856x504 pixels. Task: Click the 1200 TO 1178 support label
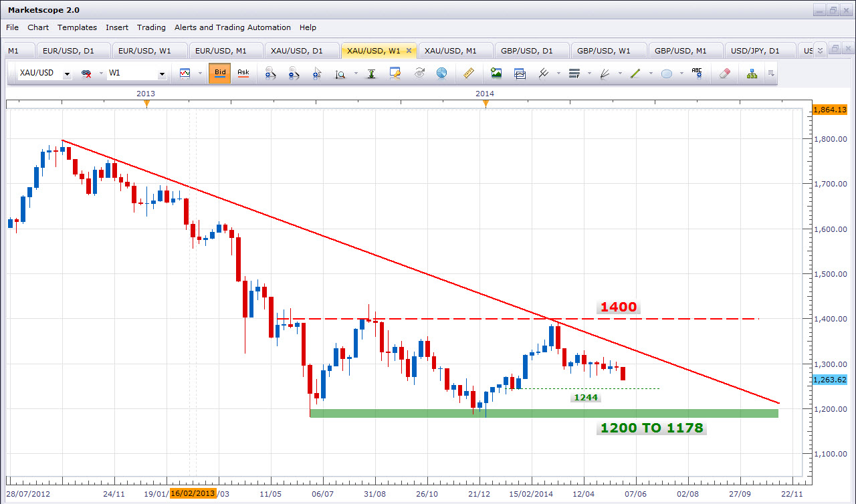651,427
